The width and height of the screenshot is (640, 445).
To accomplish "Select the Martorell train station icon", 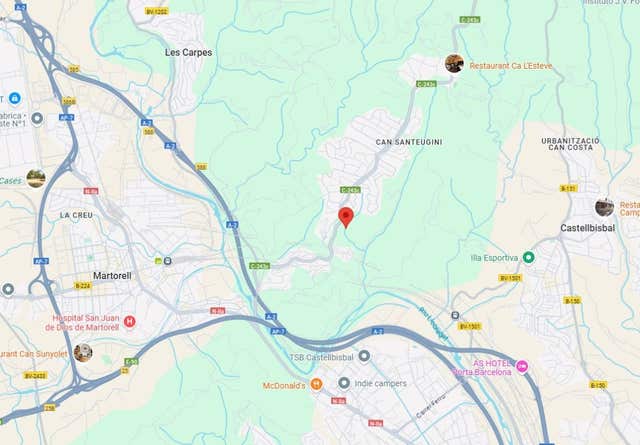I will pyautogui.click(x=167, y=261).
